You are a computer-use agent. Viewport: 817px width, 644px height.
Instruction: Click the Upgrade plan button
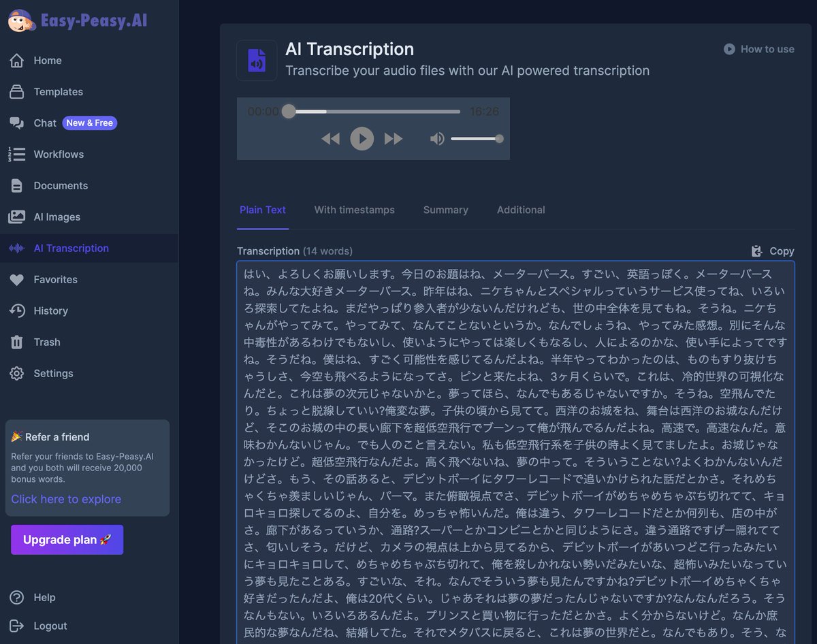[x=67, y=540]
